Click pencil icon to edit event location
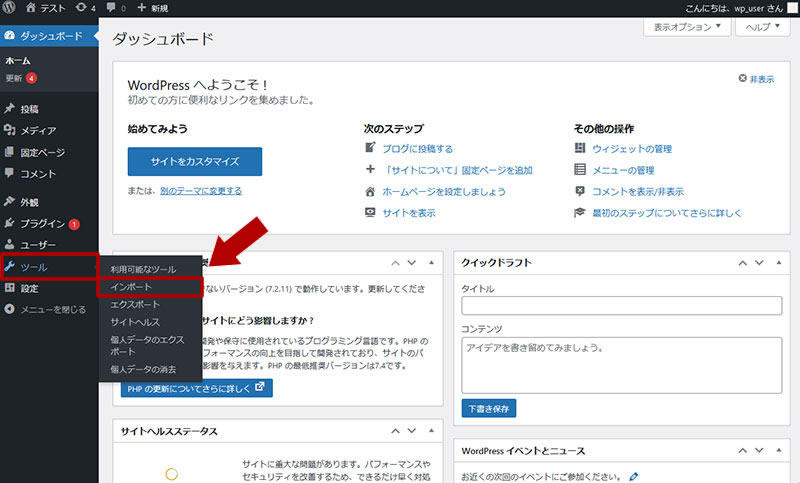Screen dimensions: 800x483 [634, 476]
